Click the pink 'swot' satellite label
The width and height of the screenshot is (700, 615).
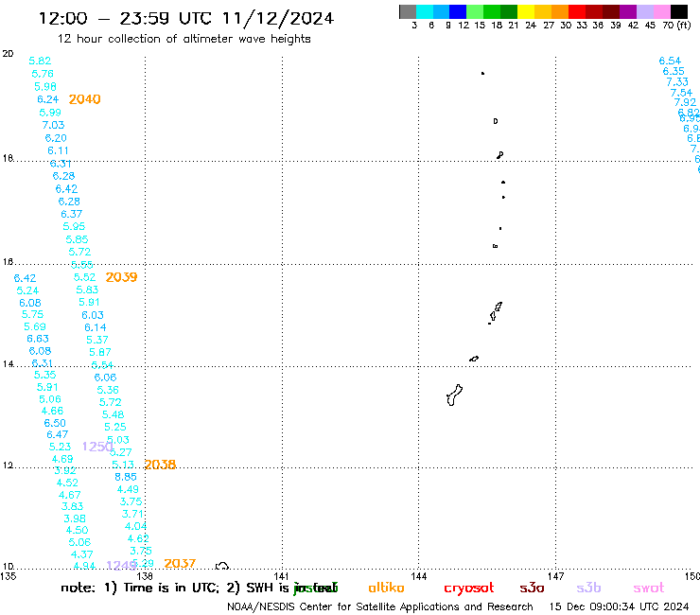pos(648,589)
